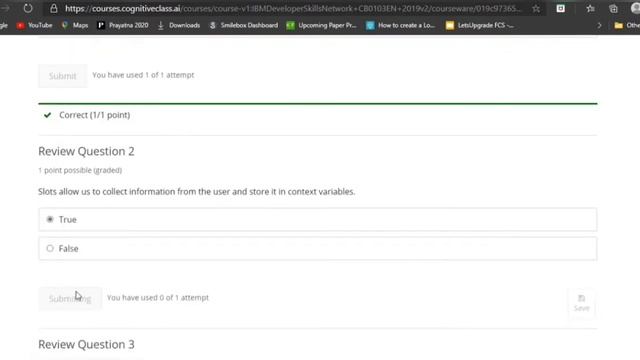
Task: Open the Other favorites folder
Action: (x=627, y=25)
